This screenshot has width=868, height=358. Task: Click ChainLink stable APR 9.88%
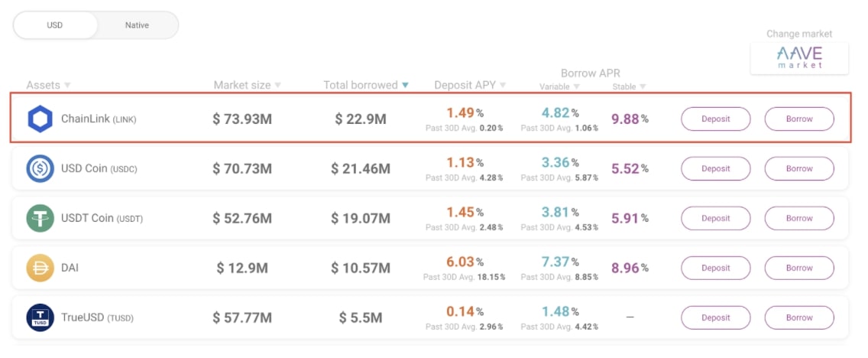click(x=630, y=119)
